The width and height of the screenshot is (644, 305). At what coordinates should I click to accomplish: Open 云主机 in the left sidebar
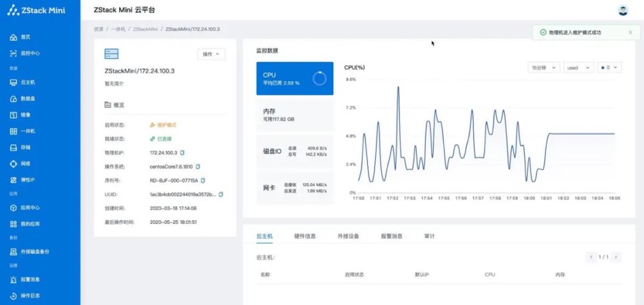(23, 82)
